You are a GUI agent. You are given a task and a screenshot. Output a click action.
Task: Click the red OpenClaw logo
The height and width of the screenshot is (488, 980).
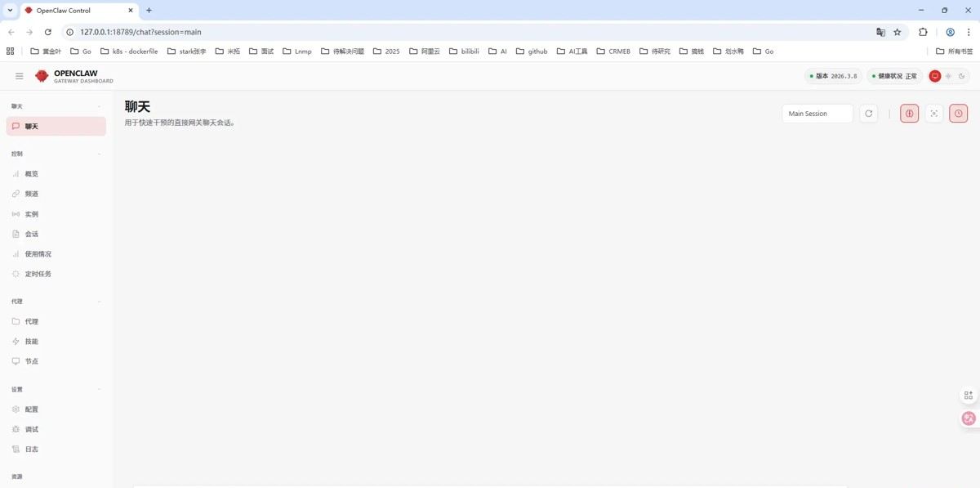coord(42,76)
